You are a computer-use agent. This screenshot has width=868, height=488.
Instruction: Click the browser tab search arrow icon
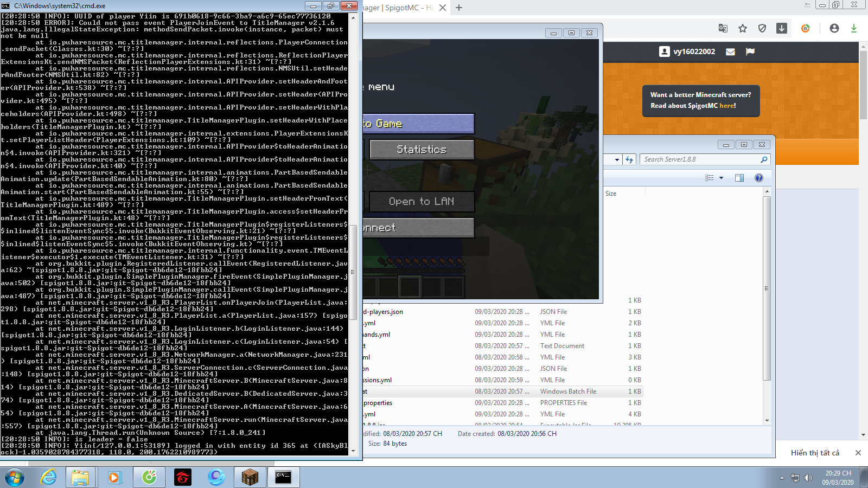pyautogui.click(x=807, y=5)
